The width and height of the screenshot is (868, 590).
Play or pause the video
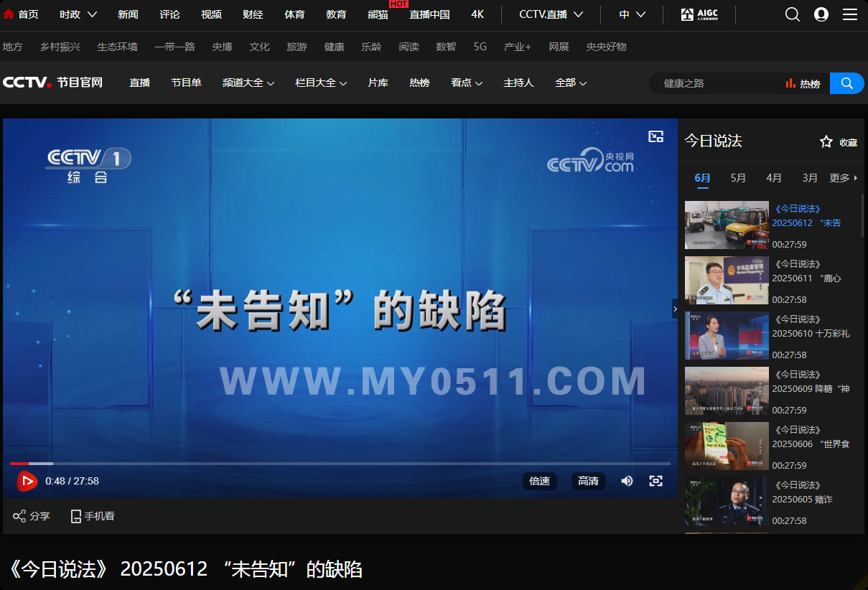coord(27,481)
